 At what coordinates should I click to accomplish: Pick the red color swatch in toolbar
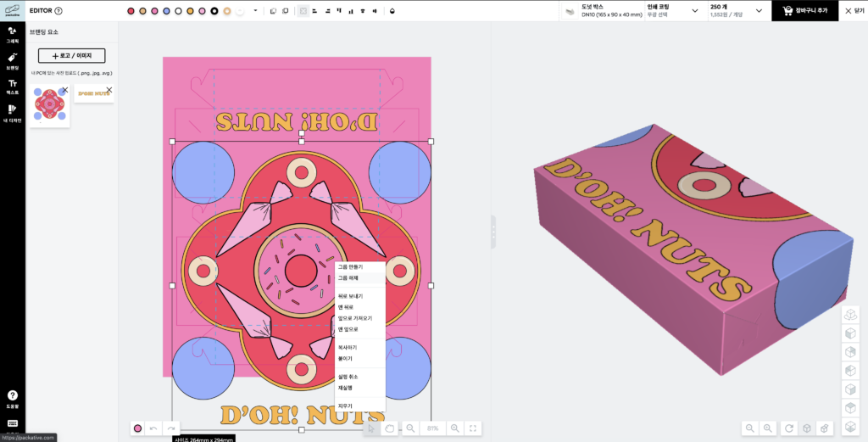pos(131,10)
